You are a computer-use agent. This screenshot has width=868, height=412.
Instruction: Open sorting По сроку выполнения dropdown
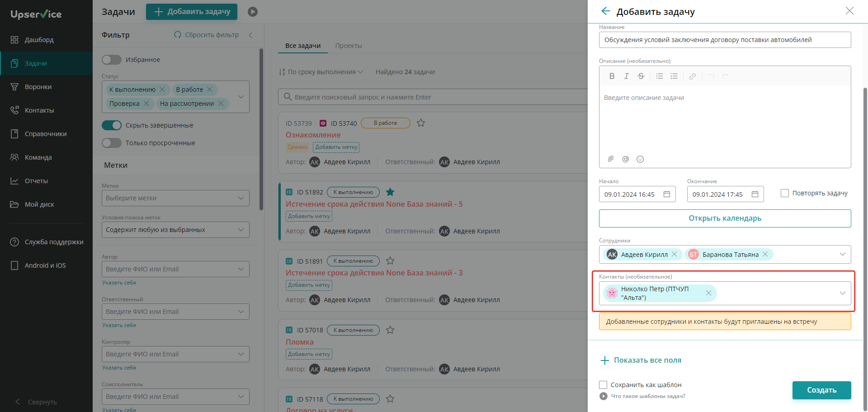pos(321,72)
